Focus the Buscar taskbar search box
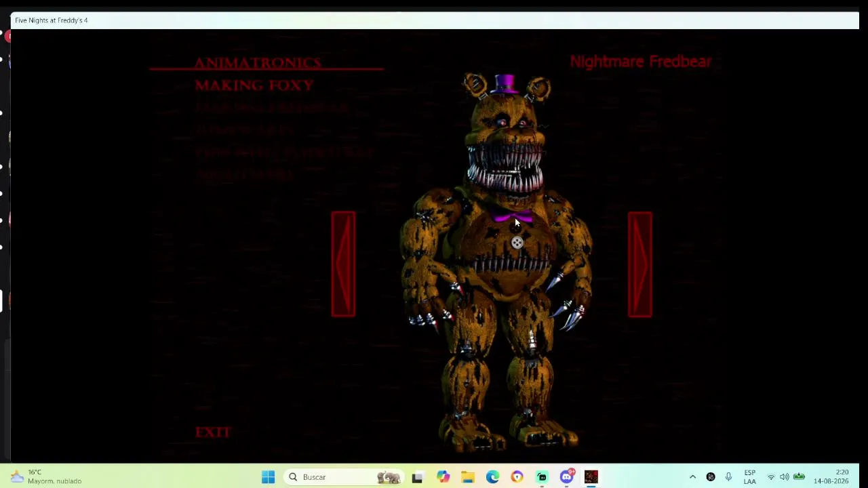 [x=344, y=477]
